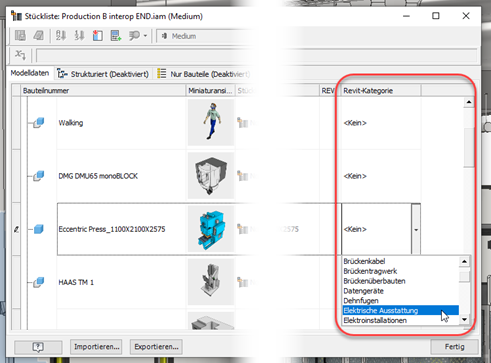Click the add custom iProperty column icon
Screen dimensions: 491x363
pyautogui.click(x=116, y=35)
